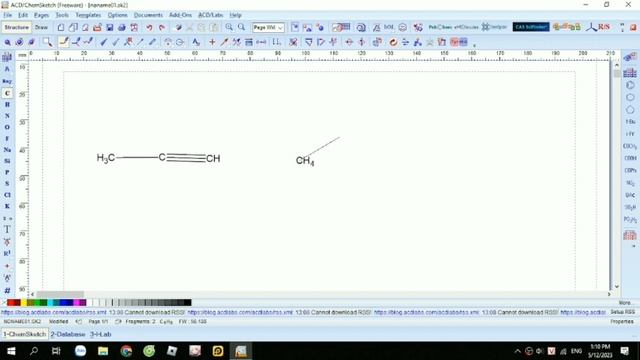Select the Nitrogen atom button

pos(7,116)
